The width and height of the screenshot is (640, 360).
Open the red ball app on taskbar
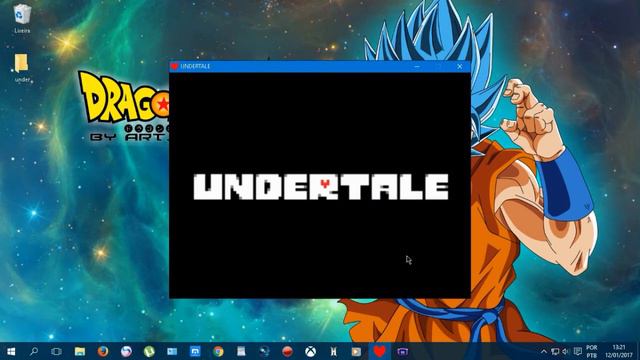pos(287,351)
